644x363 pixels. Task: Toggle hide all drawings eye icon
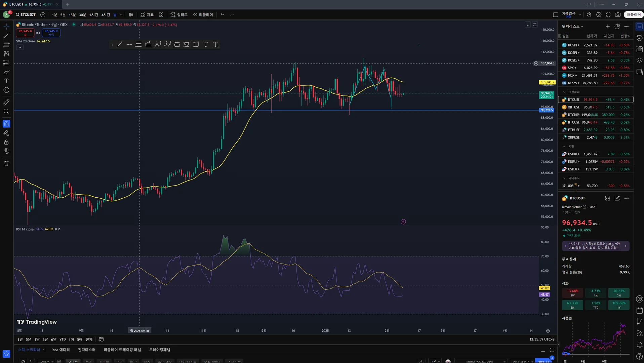(6, 151)
